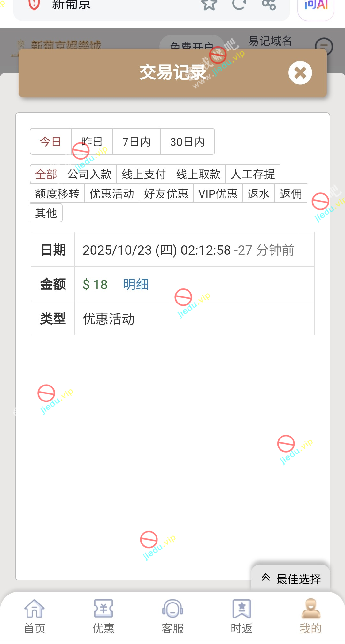The height and width of the screenshot is (644, 345).
Task: Close the 交易记录 dialog
Action: pos(300,73)
